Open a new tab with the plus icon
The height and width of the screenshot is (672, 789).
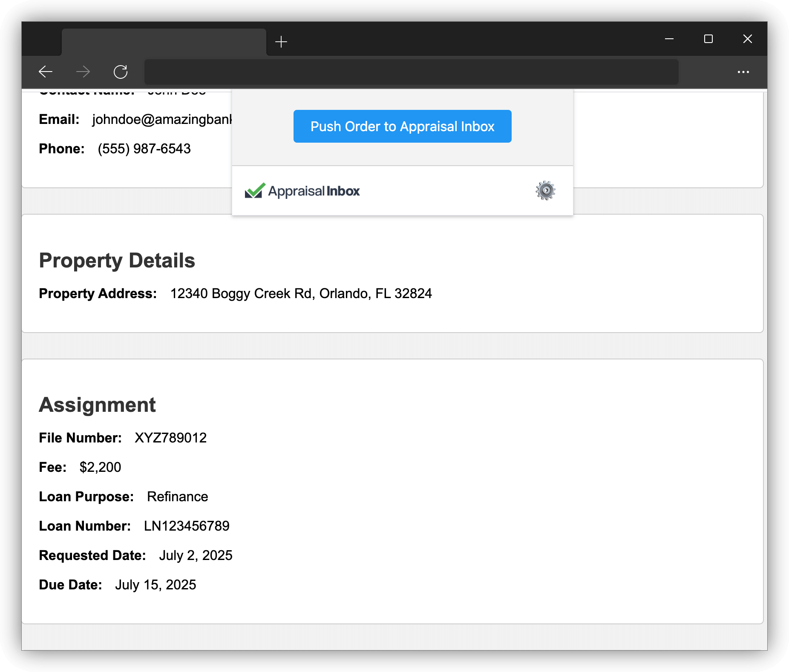coord(281,42)
